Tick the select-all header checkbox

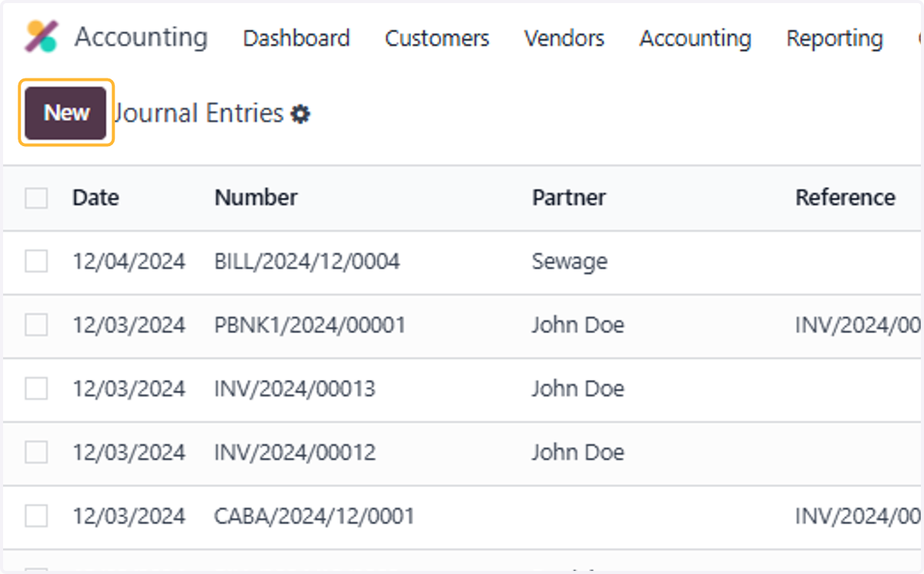tap(36, 198)
